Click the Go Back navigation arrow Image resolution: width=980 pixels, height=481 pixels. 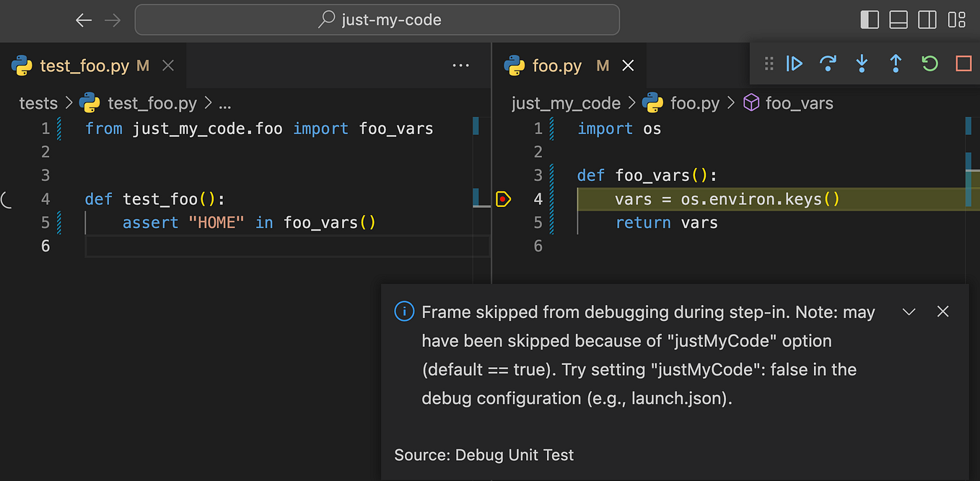point(84,19)
